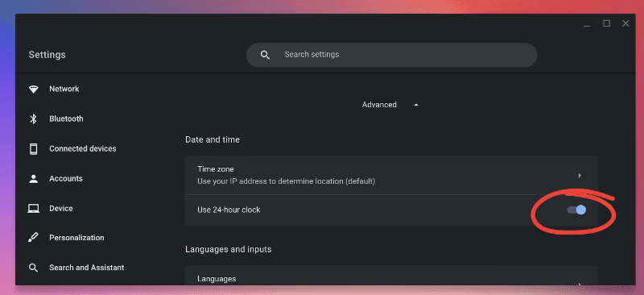
Task: Select Device in the sidebar
Action: point(61,209)
